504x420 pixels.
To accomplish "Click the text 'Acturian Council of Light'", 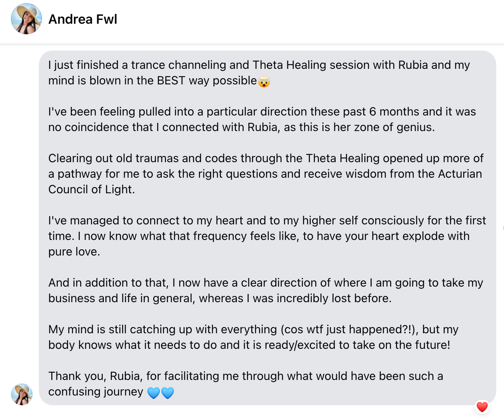I will point(265,182).
